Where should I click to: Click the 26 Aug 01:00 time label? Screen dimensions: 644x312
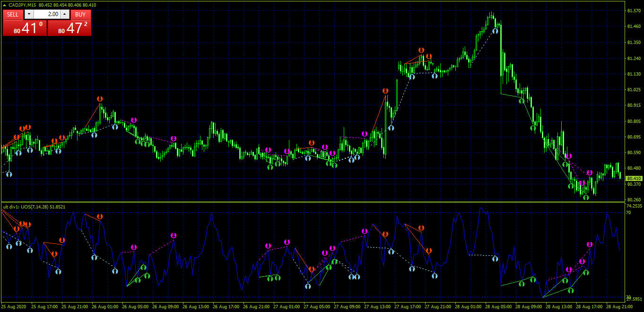pyautogui.click(x=105, y=307)
